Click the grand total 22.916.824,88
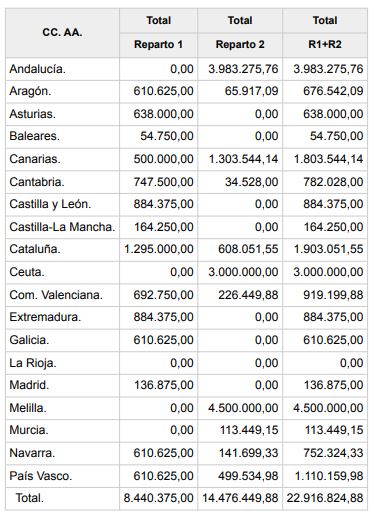 [325, 498]
